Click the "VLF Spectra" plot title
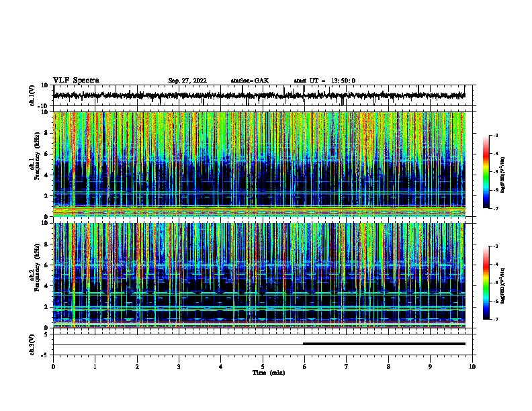Viewport: 532px width, 411px height. pos(76,81)
